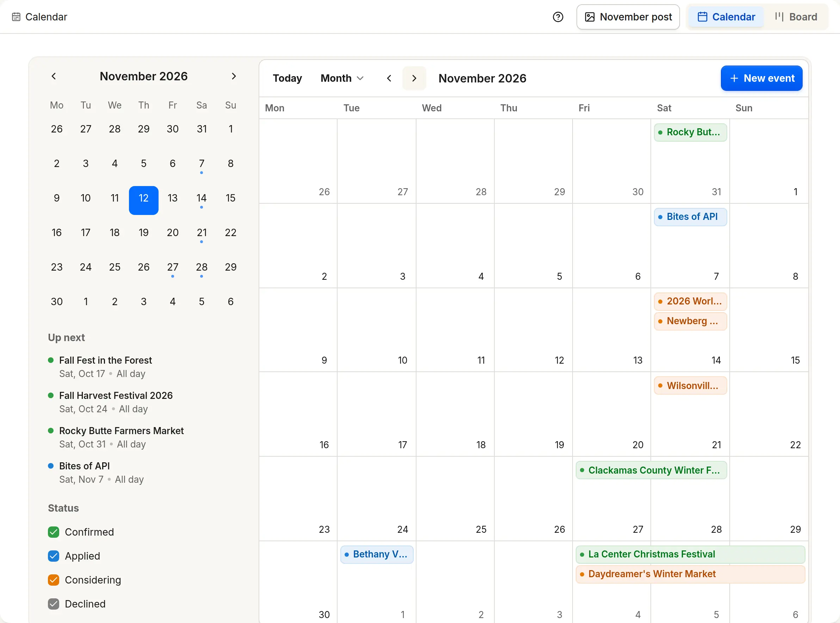Open the Rocky But... event on Oct 31
Image resolution: width=840 pixels, height=623 pixels.
pyautogui.click(x=690, y=132)
